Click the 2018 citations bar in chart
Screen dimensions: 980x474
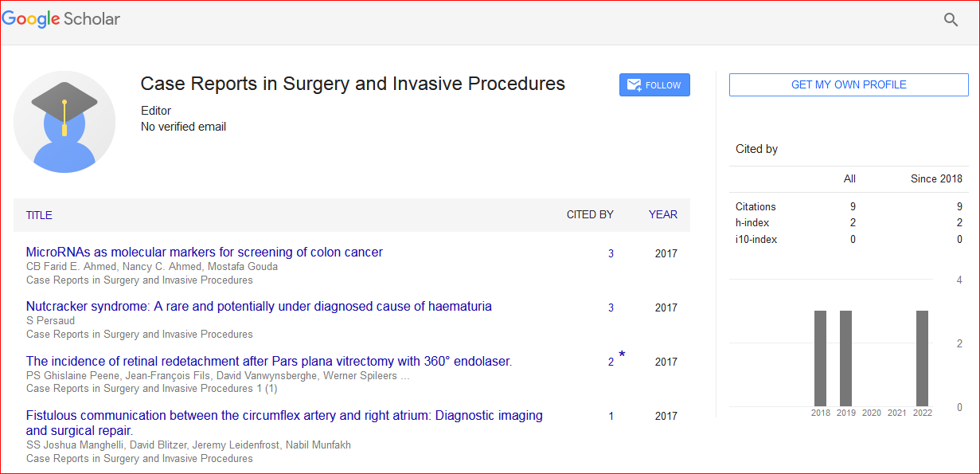click(820, 358)
